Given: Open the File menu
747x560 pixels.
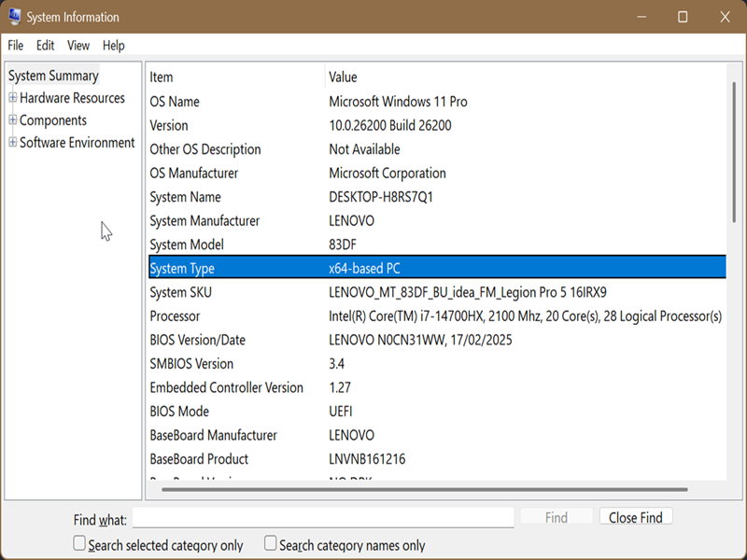Looking at the screenshot, I should tap(15, 45).
